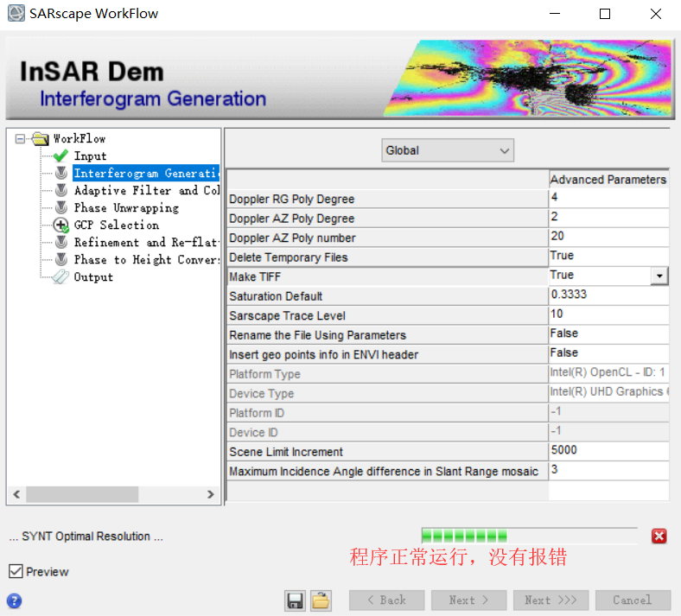Click the green processing progress bar
681x616 pixels.
[x=529, y=536]
